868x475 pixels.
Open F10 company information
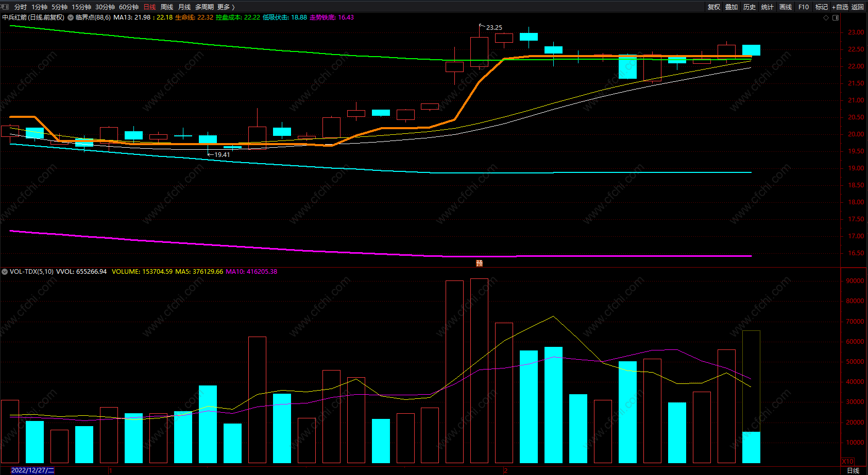point(804,7)
